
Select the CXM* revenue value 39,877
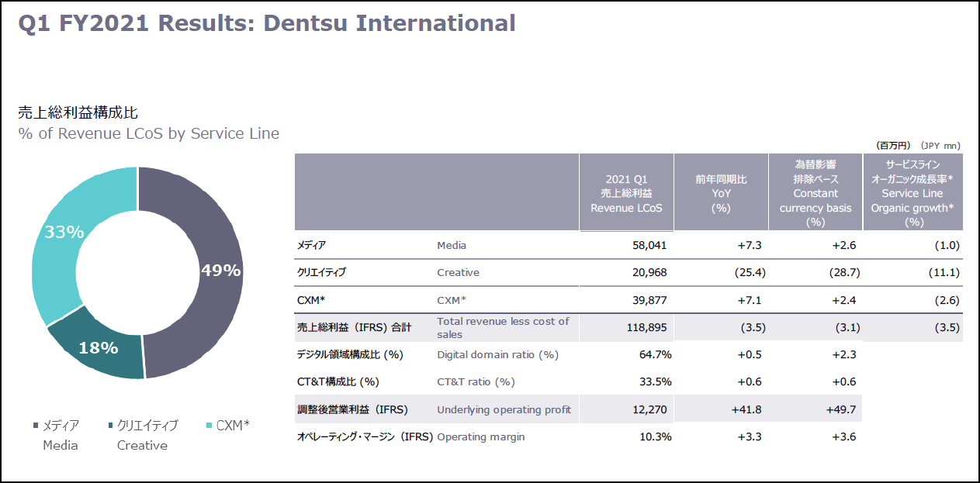coord(648,300)
